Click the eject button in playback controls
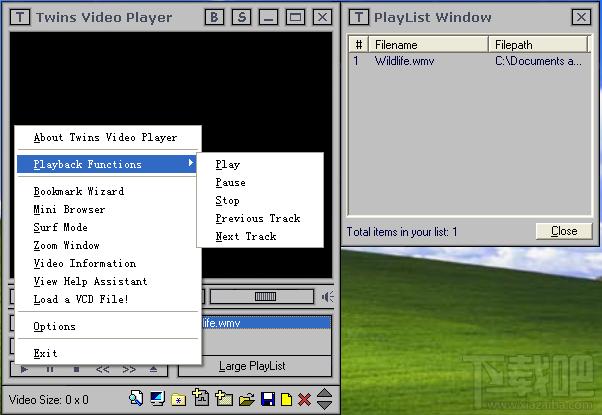The width and height of the screenshot is (602, 415). (x=153, y=369)
